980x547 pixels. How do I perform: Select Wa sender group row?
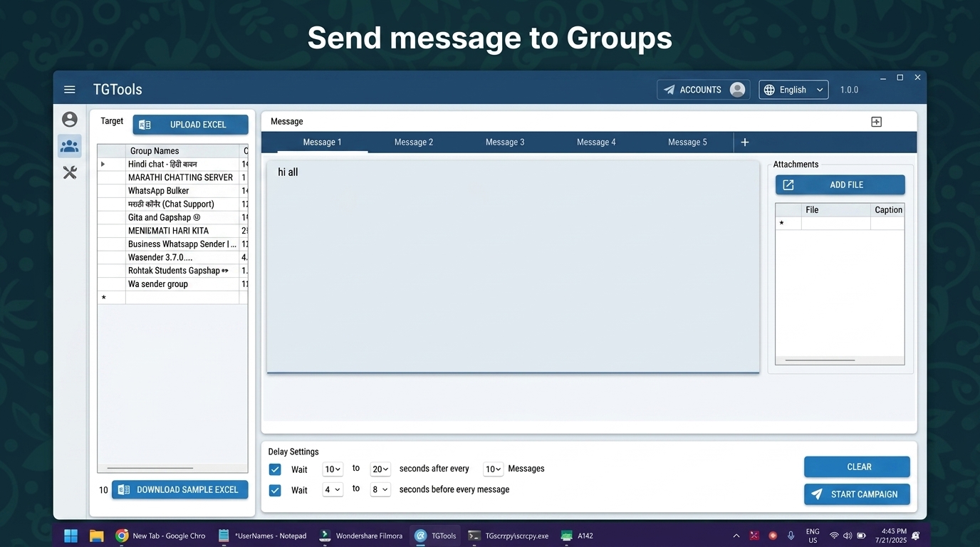172,284
